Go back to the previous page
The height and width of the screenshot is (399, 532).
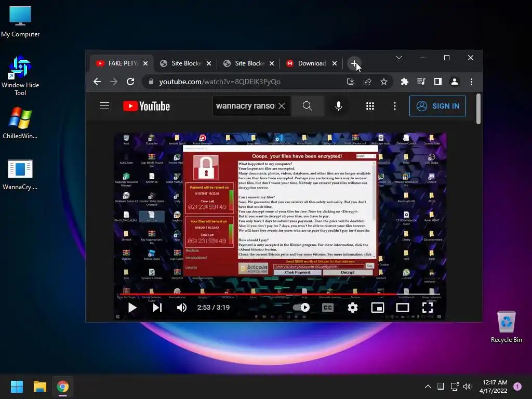97,82
